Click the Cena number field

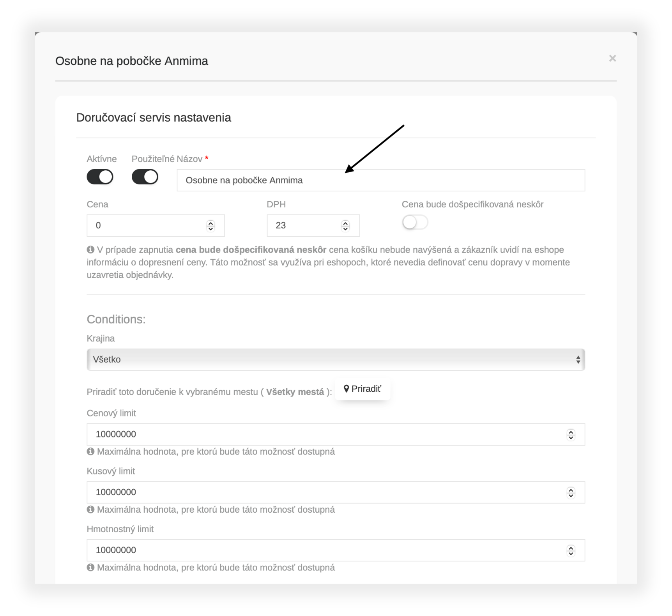click(156, 225)
